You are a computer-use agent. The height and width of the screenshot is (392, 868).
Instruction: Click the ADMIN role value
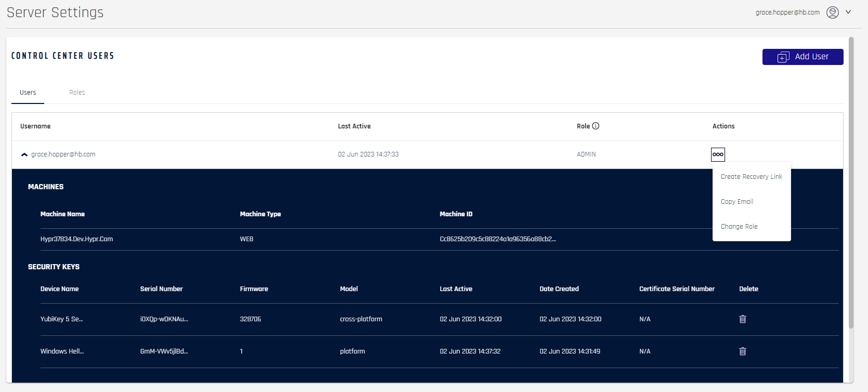586,154
